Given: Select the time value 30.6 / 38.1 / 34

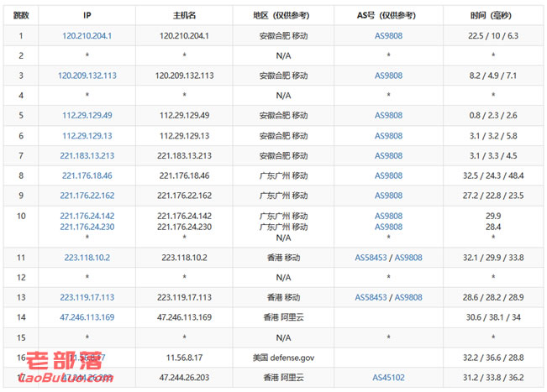Looking at the screenshot, I should tap(493, 317).
